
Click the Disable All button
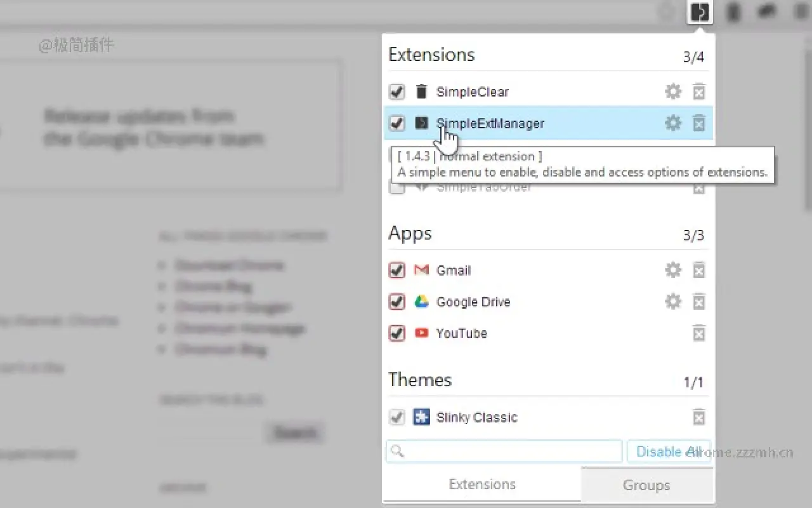[669, 451]
